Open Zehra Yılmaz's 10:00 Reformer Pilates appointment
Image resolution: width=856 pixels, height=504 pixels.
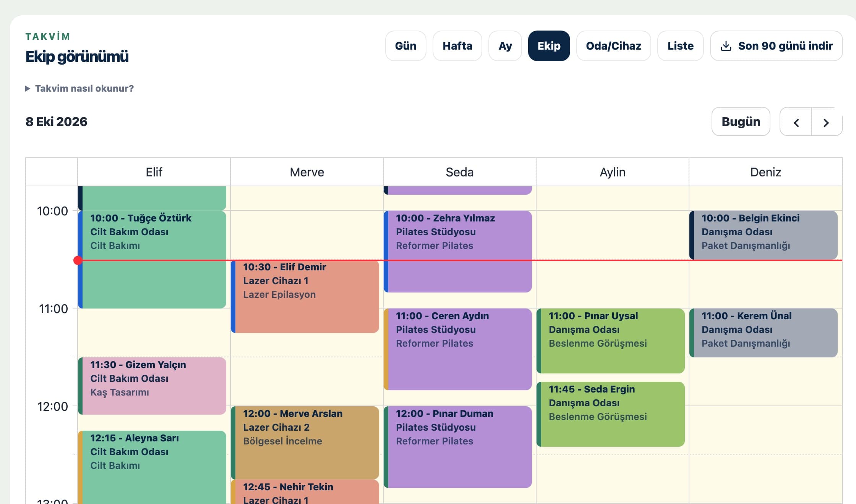coord(458,252)
